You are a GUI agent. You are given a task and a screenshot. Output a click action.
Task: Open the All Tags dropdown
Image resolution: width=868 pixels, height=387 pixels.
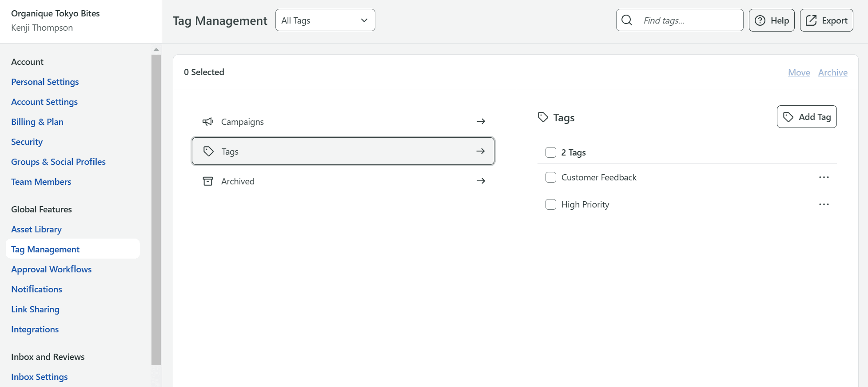pos(325,20)
